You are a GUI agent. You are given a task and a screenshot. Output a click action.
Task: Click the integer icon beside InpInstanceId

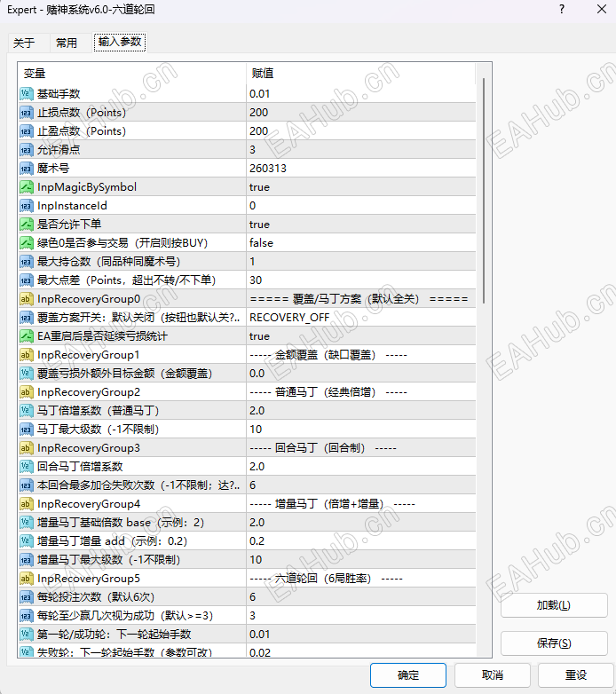[x=26, y=205]
